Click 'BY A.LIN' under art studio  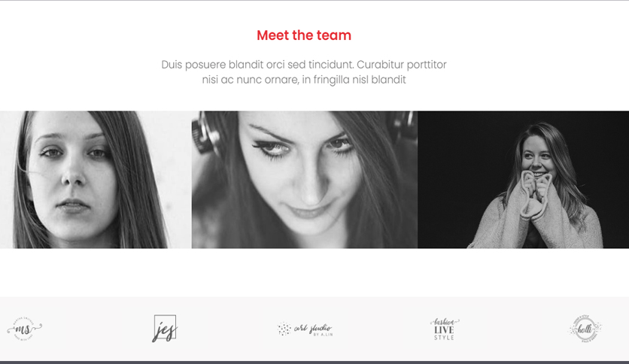coord(323,335)
